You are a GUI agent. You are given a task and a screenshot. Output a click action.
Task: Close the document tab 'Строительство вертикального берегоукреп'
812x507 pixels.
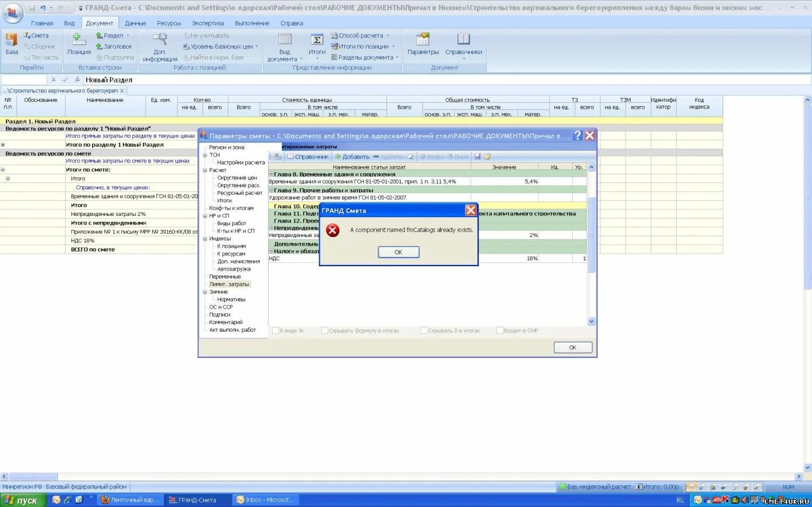[x=122, y=91]
